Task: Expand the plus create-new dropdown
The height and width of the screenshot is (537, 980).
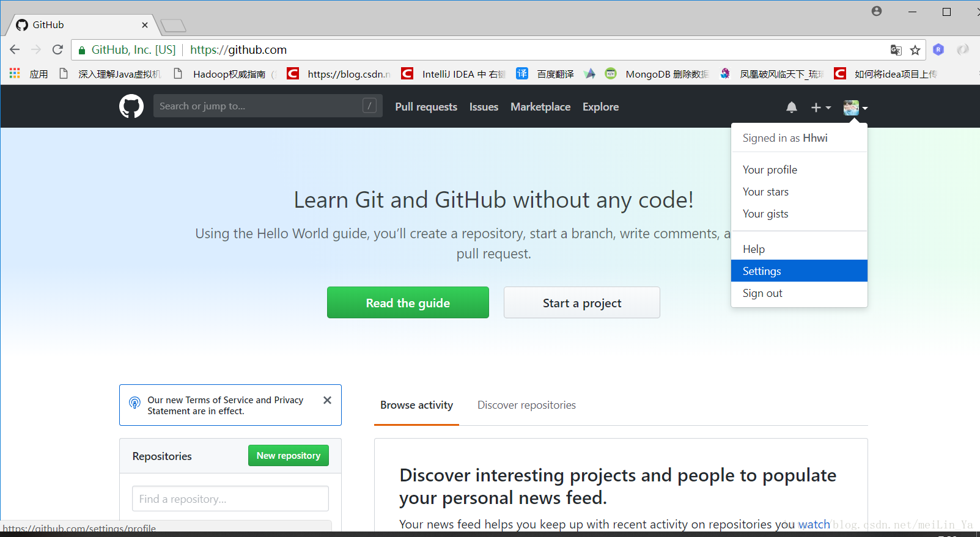Action: (x=821, y=108)
